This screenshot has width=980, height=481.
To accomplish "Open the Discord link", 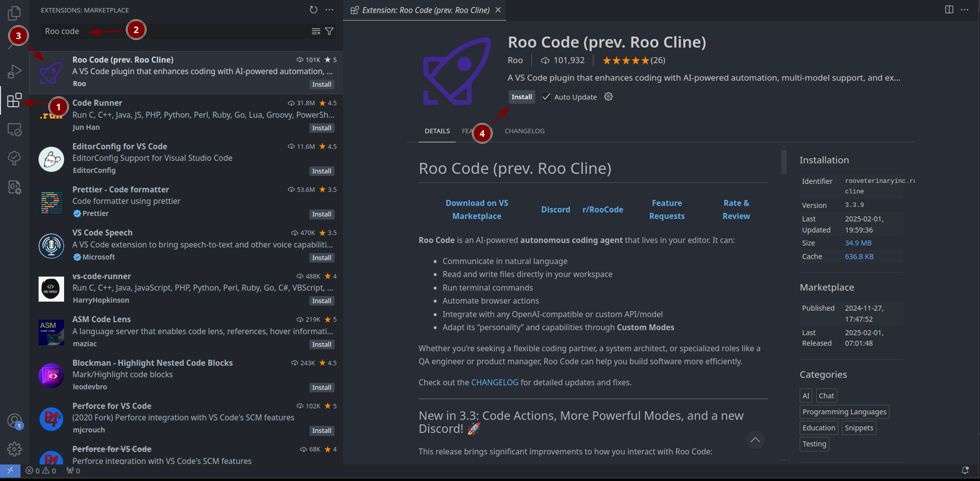I will pos(555,209).
